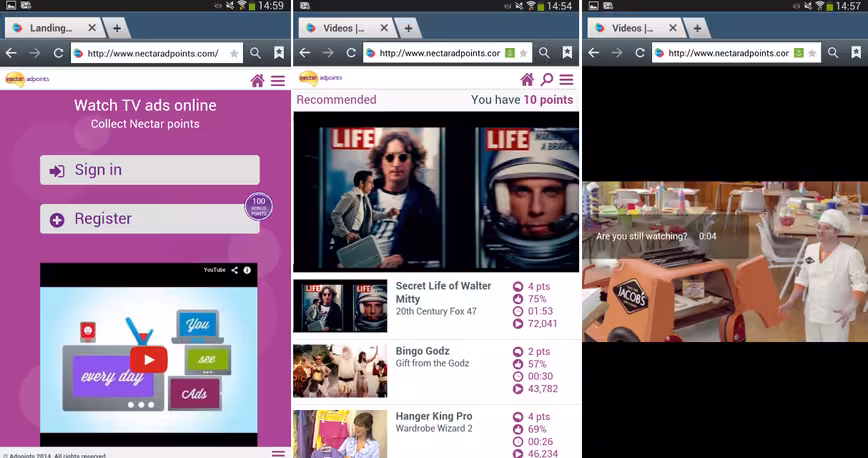Add new tab in left browser
Image resolution: width=868 pixels, height=458 pixels.
coord(117,28)
